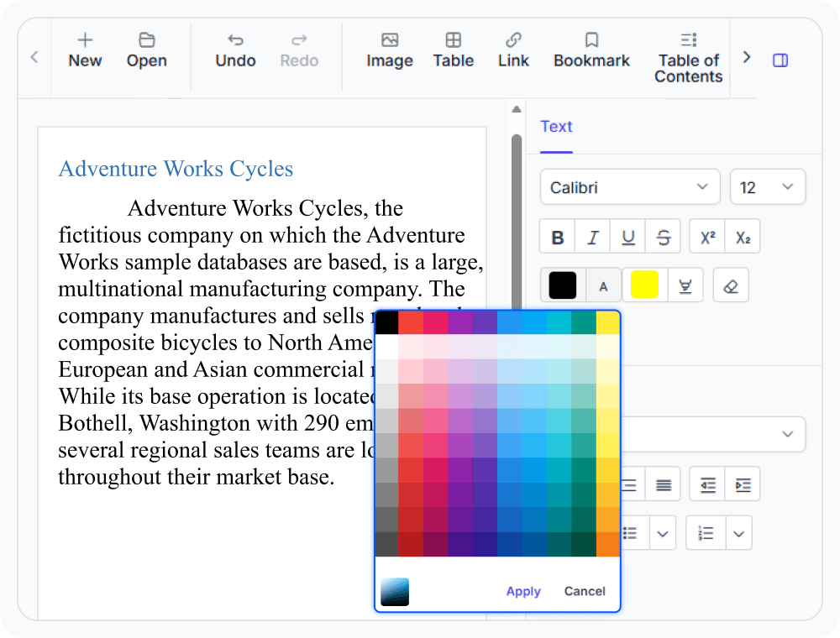Open the Calibri font family dropdown

(x=630, y=187)
